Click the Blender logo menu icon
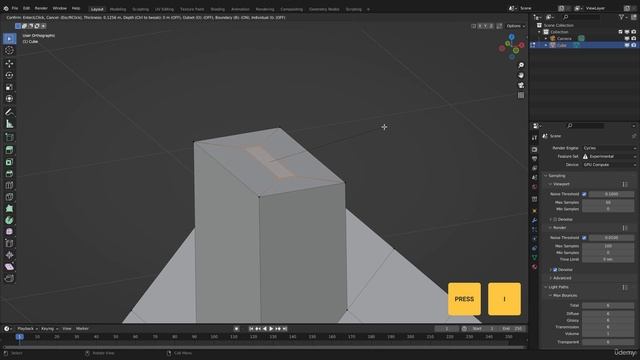Viewport: 640px width, 360px height. 6,8
